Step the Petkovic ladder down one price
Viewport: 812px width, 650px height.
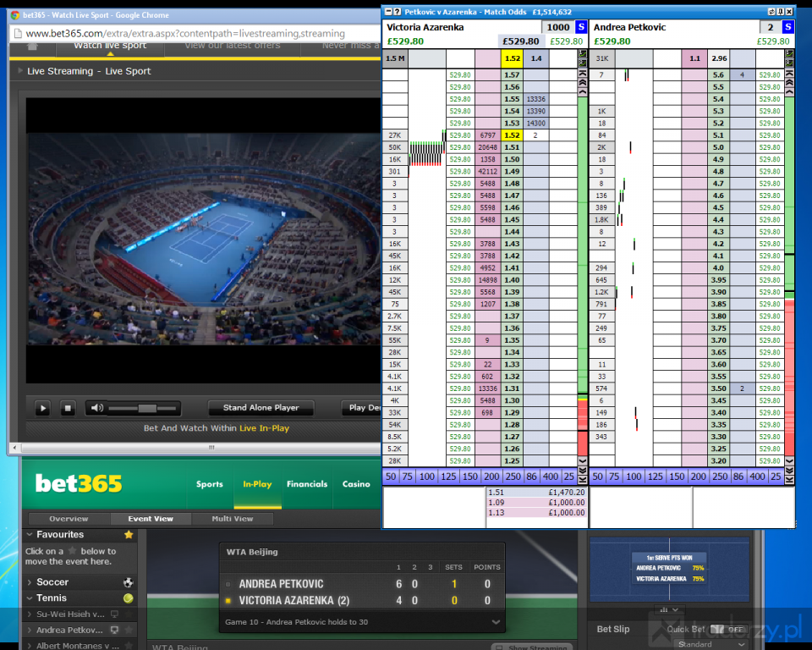click(x=790, y=460)
